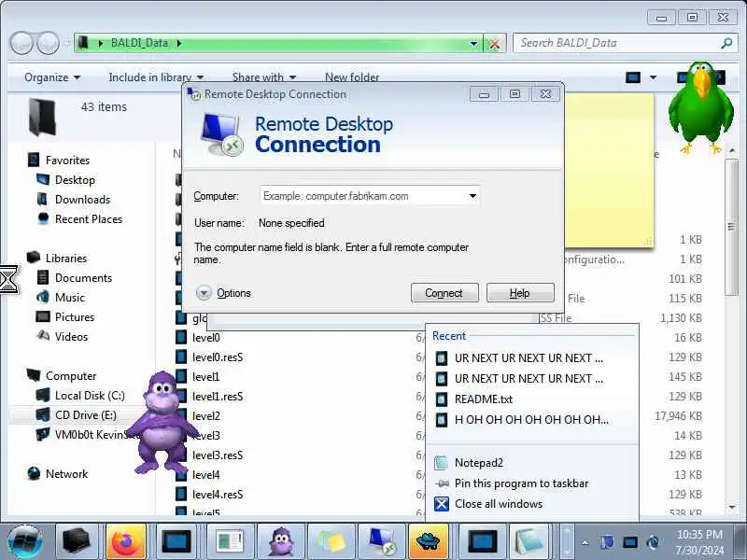This screenshot has width=747, height=560.
Task: Select the level1 file
Action: pyautogui.click(x=205, y=377)
